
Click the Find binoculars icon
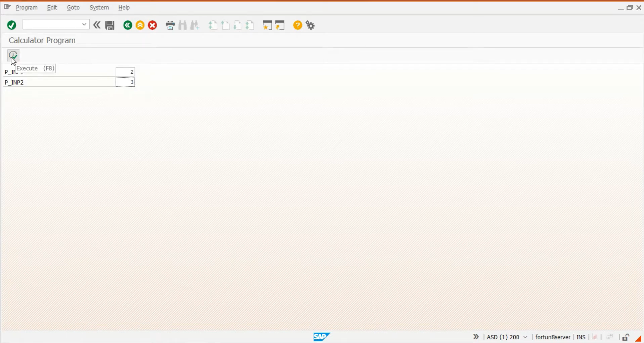click(182, 25)
